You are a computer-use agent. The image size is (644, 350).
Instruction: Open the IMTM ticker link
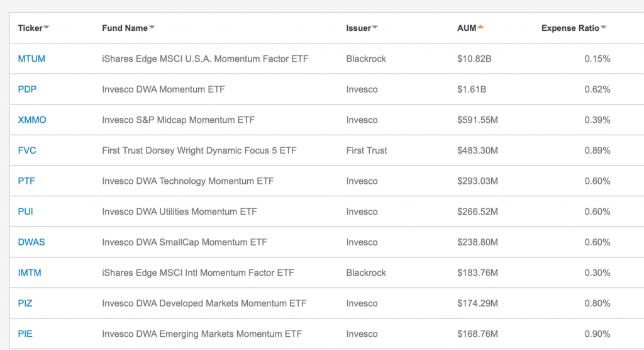pos(30,273)
